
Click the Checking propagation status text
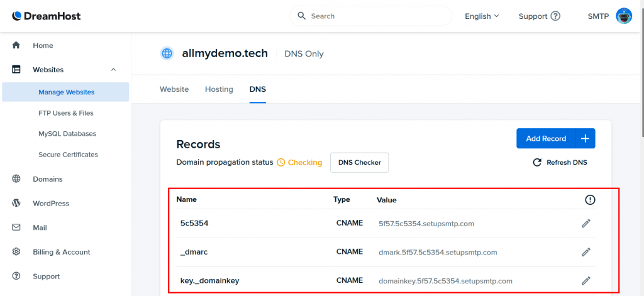click(x=305, y=163)
